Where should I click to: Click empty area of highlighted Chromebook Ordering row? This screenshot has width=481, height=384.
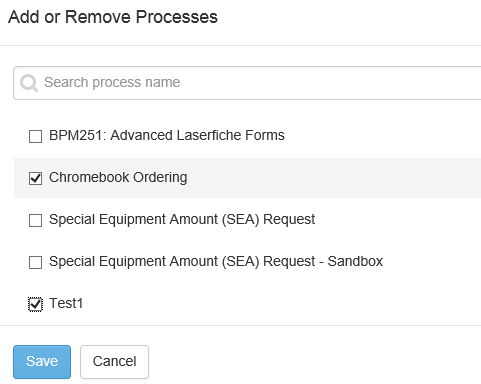(333, 178)
